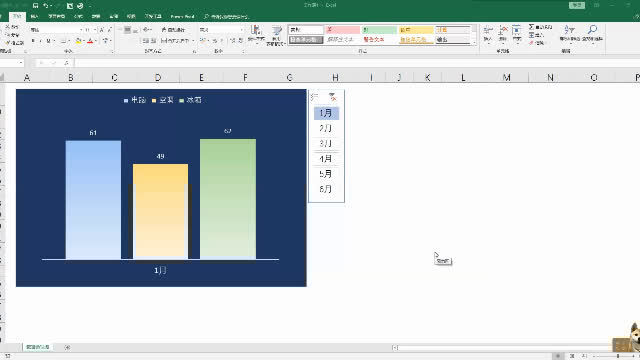Open Conditional Formatting in the ribbon
640x360 pixels.
pos(256,35)
